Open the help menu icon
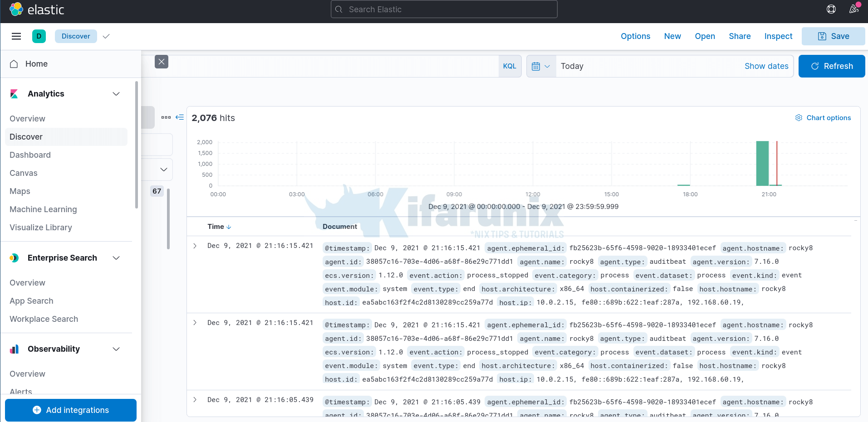Screen dimensions: 868x422 [x=831, y=9]
